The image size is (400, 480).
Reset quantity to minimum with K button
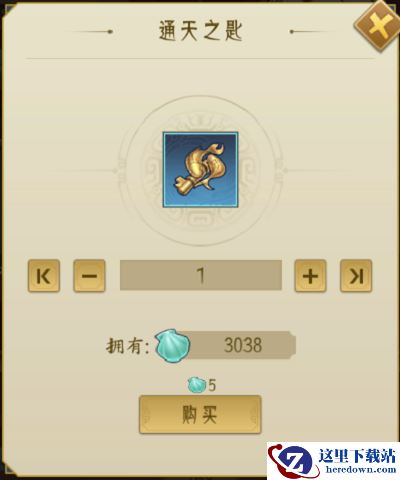click(44, 276)
